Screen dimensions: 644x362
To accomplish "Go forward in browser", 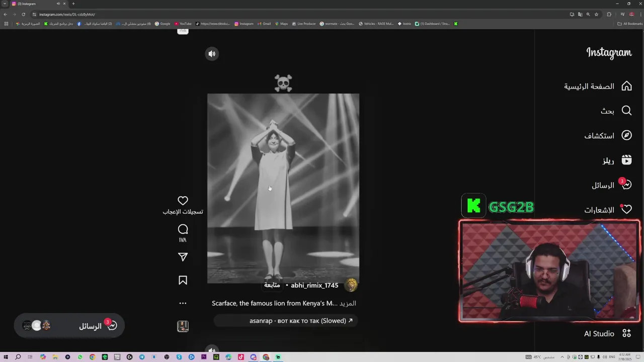I will [14, 14].
